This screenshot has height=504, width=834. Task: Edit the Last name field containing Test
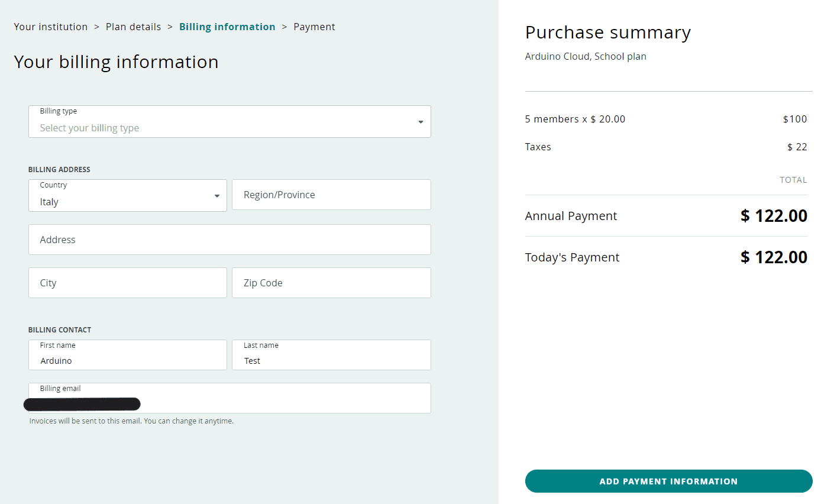(331, 360)
